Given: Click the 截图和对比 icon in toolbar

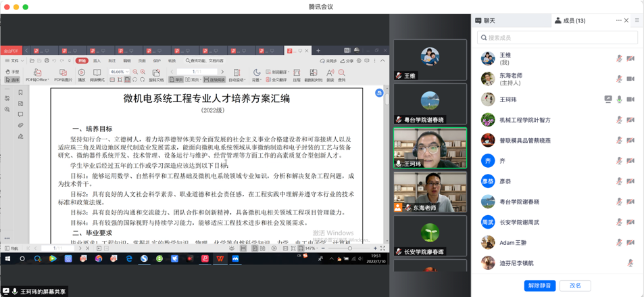Looking at the screenshot, I should (314, 74).
